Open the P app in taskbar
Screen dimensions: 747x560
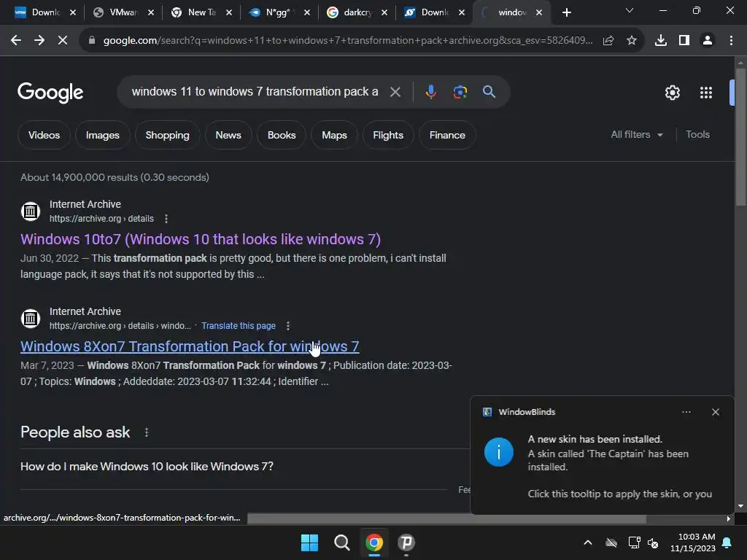tap(406, 542)
